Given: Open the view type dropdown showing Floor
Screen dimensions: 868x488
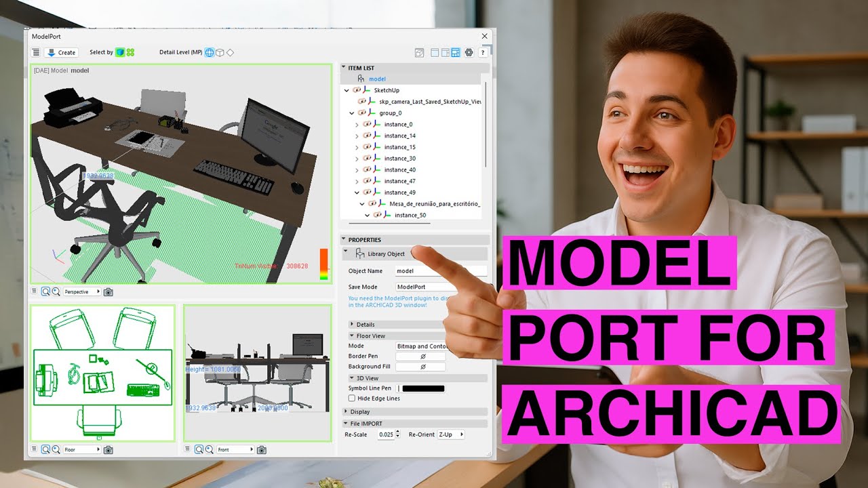Looking at the screenshot, I should pyautogui.click(x=81, y=449).
